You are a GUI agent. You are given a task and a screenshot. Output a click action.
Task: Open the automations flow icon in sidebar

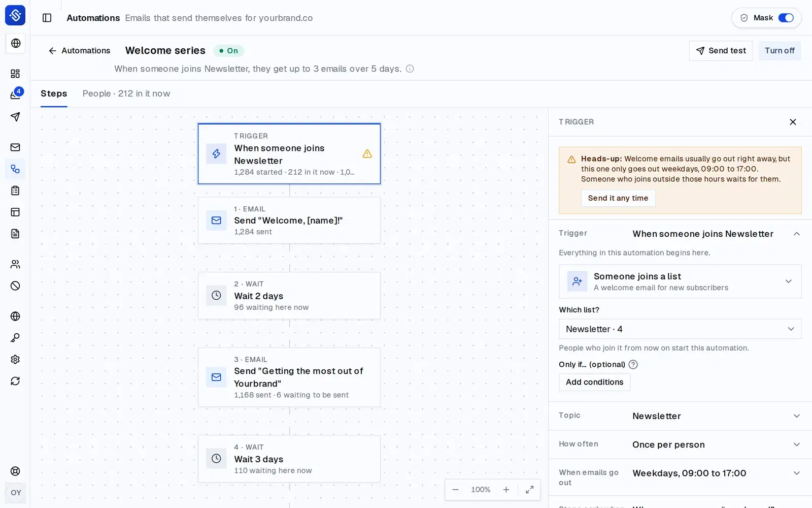click(15, 169)
